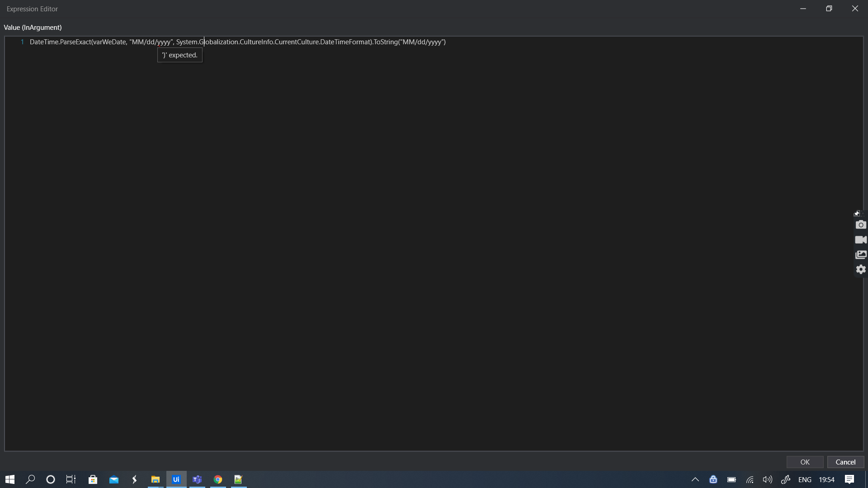868x488 pixels.
Task: Toggle the pin icon on the side toolbar
Action: pos(856,214)
